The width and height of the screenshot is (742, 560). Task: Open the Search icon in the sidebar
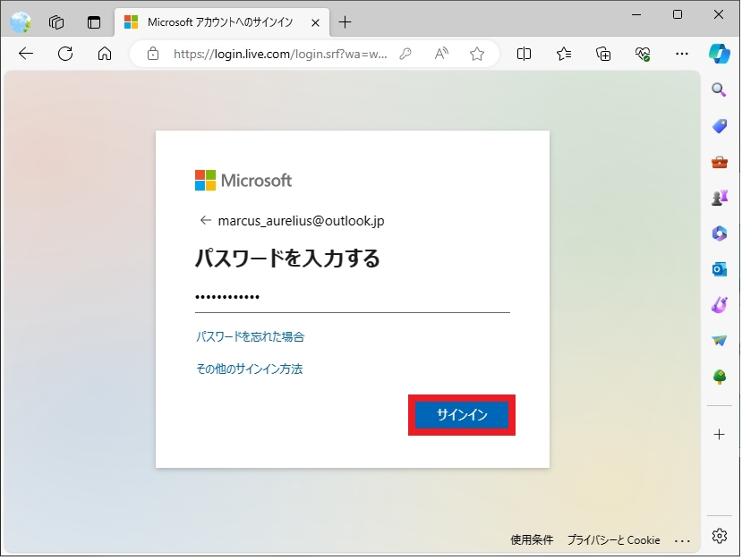coord(719,89)
